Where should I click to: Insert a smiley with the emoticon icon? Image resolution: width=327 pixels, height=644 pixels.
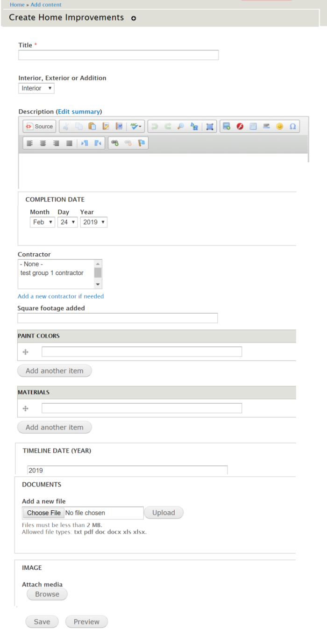[x=279, y=127]
